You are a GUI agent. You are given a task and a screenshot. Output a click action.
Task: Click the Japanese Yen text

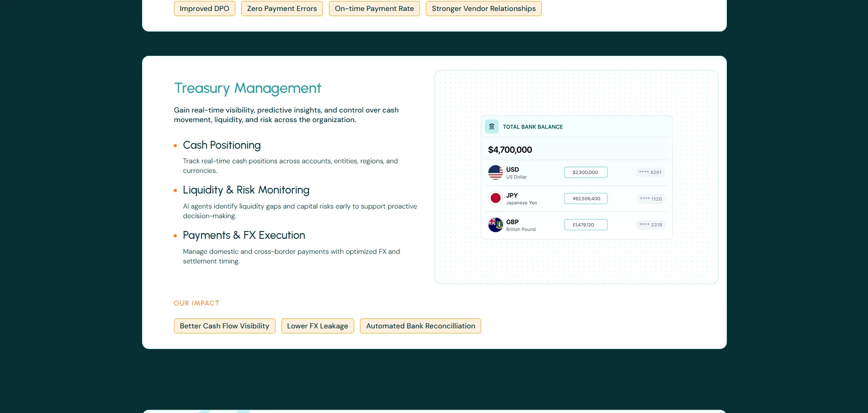(x=522, y=203)
